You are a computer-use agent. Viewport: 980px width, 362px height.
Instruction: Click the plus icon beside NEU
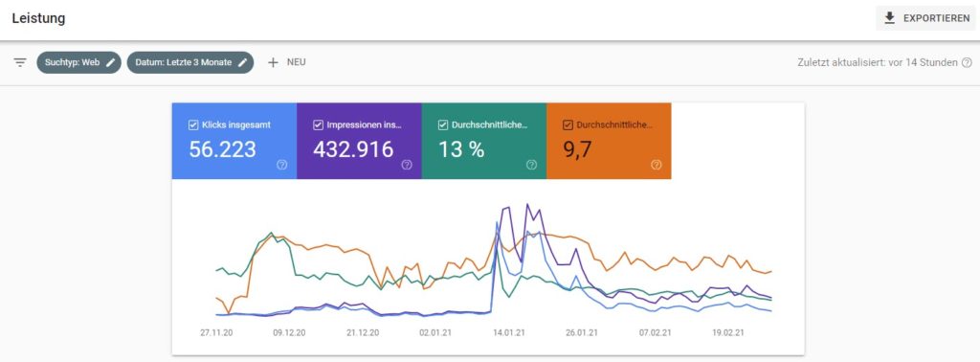(x=273, y=62)
